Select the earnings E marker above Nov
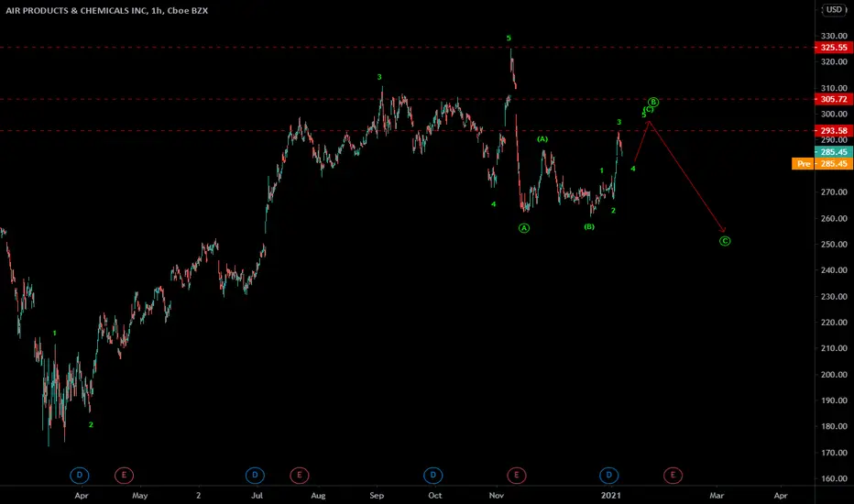Viewport: 854px width, 504px height. point(516,475)
